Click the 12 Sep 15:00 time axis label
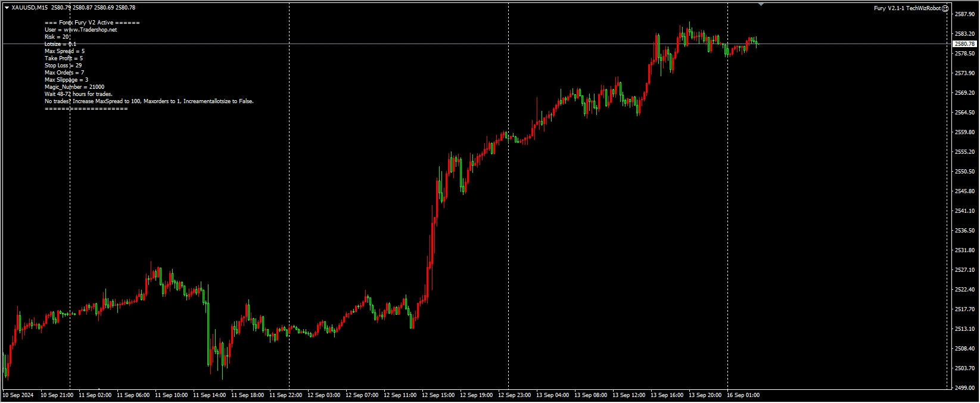This screenshot has width=980, height=403. pyautogui.click(x=438, y=395)
